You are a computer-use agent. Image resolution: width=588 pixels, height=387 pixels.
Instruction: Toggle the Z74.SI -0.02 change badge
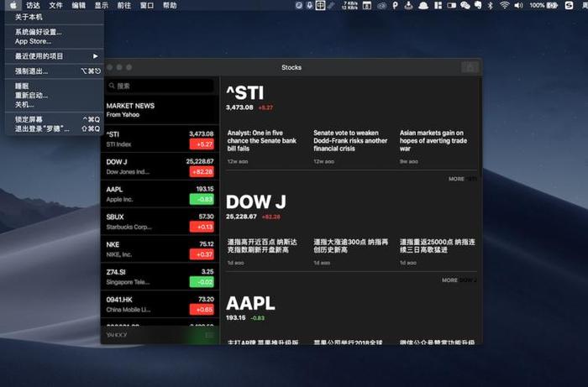[x=202, y=282]
